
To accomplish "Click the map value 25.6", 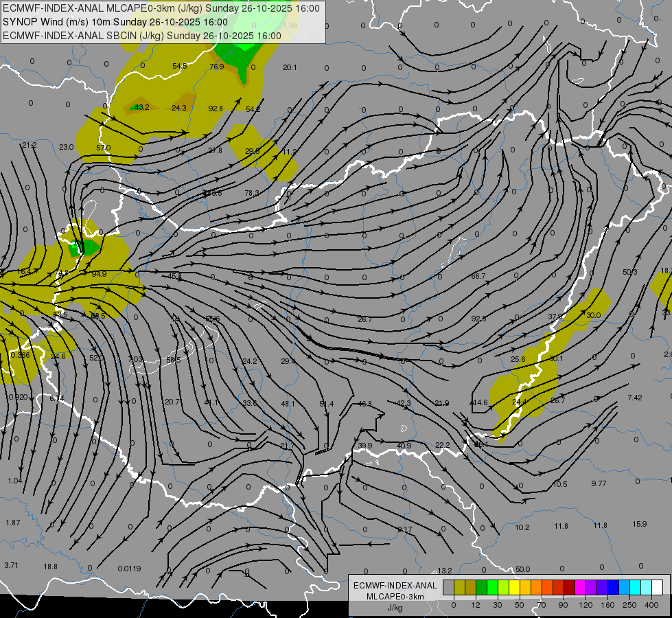I will (518, 359).
